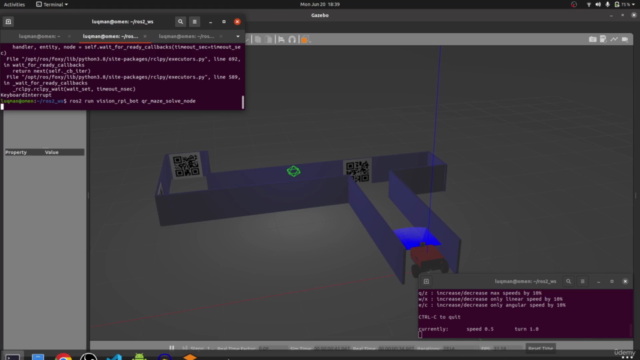Click the Wi-Fi network icon in top bar
640x360 pixels.
[589, 4]
